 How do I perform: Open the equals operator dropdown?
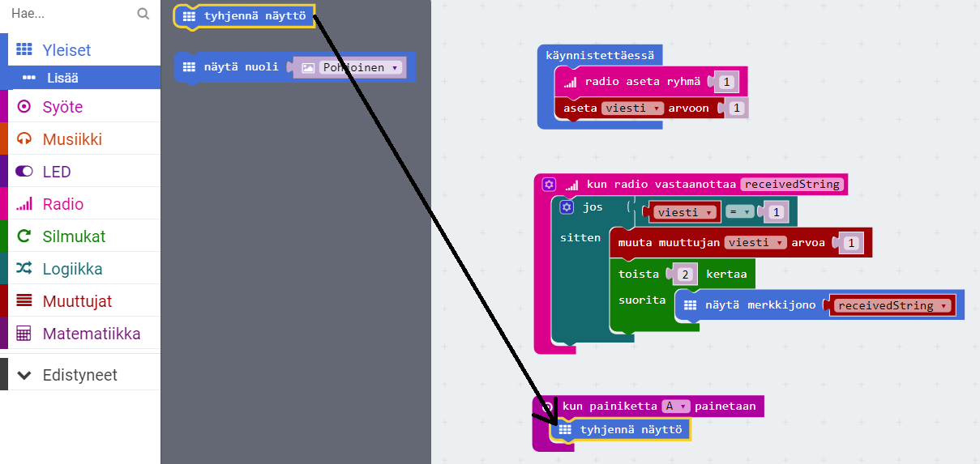(x=738, y=212)
